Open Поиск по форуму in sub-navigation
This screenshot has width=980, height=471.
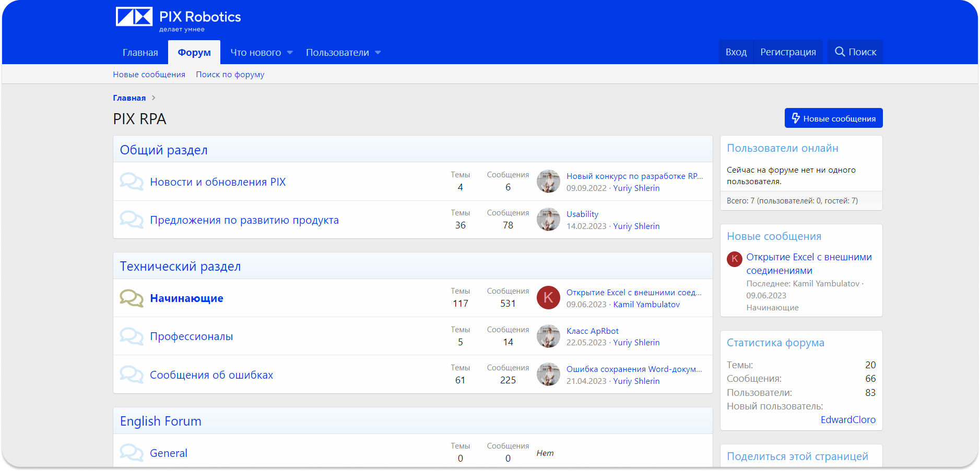230,75
